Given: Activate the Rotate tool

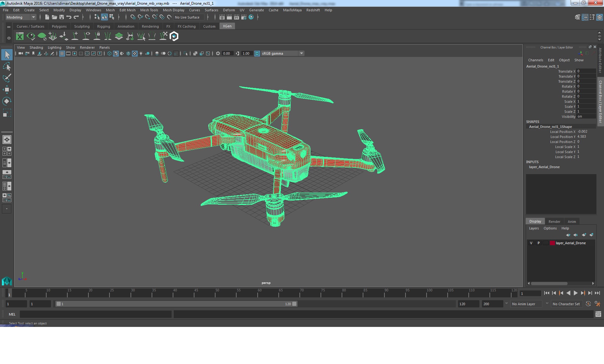Looking at the screenshot, I should tap(7, 101).
